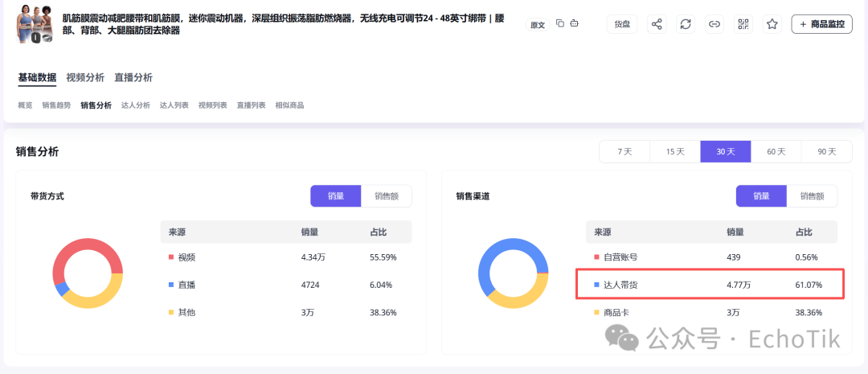Click the 直播 source row label
868x374 pixels.
tap(186, 285)
